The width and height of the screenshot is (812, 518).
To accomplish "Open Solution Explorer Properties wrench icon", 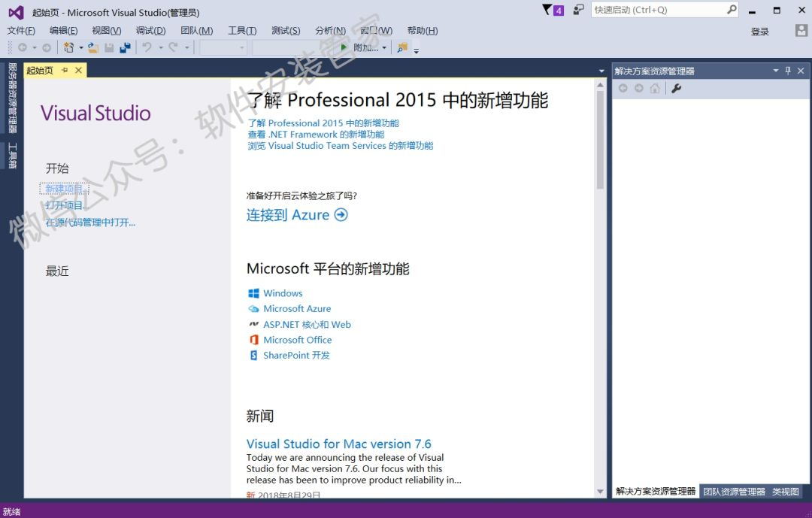I will click(677, 89).
